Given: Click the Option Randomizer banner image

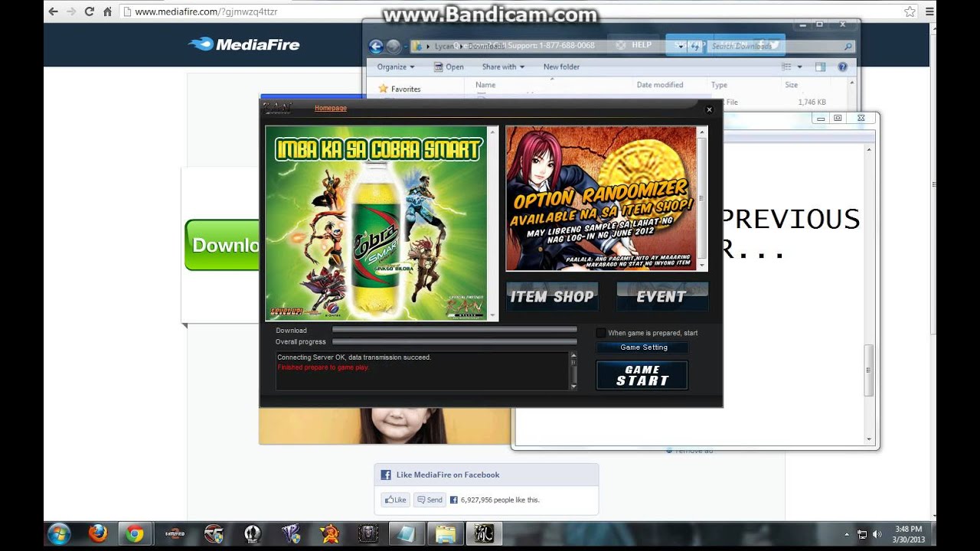Looking at the screenshot, I should click(x=601, y=198).
